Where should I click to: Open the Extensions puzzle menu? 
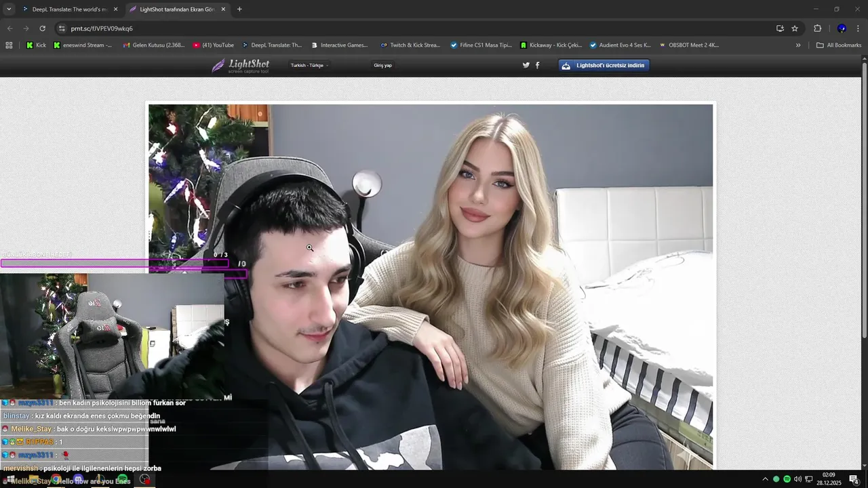click(817, 28)
